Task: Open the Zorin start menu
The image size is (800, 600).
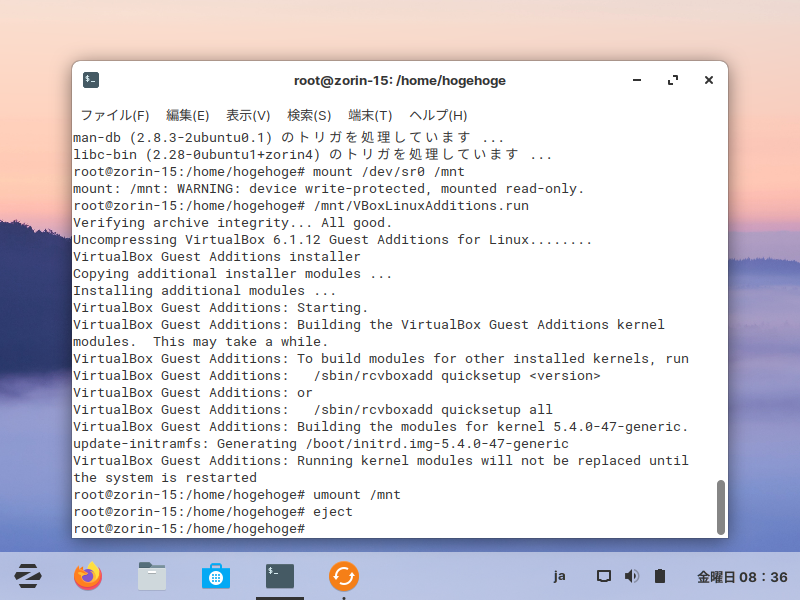Action: 28,576
